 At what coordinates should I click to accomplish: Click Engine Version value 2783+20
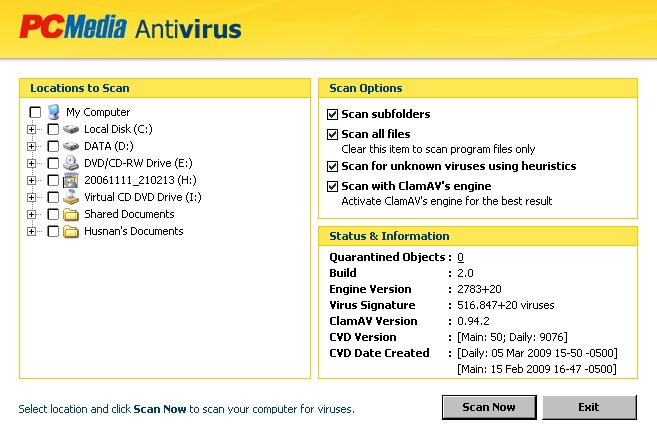click(x=479, y=289)
